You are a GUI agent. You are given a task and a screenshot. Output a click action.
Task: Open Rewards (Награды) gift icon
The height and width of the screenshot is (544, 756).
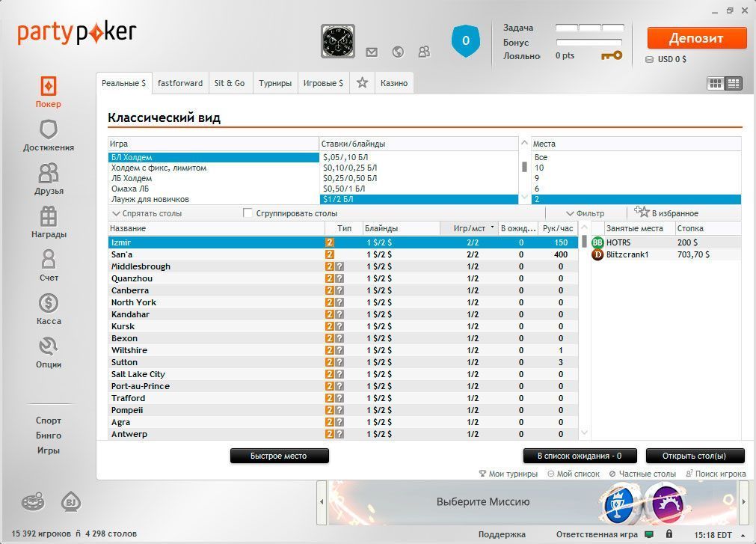[48, 216]
